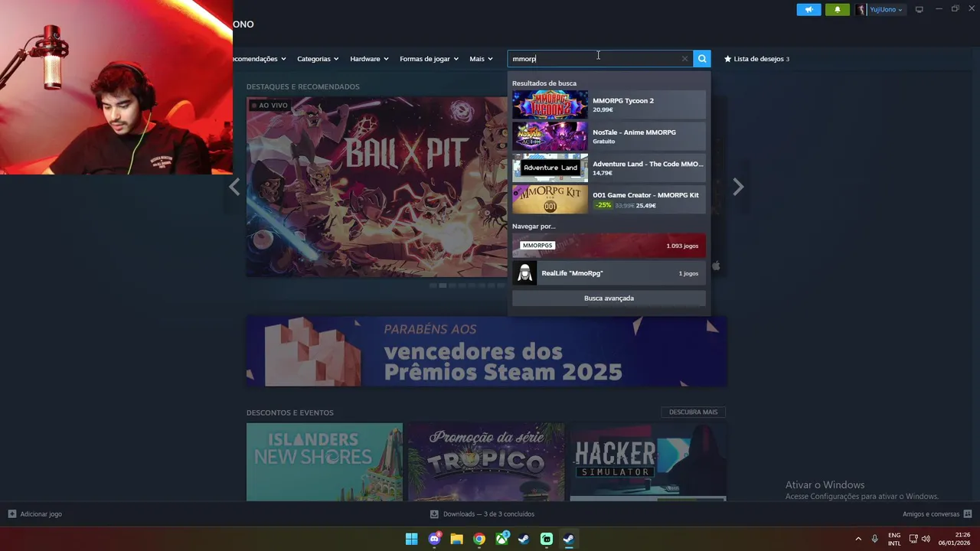Open Downloads — 3 de 3 concluídos
Screen dimensions: 980x551
point(488,514)
